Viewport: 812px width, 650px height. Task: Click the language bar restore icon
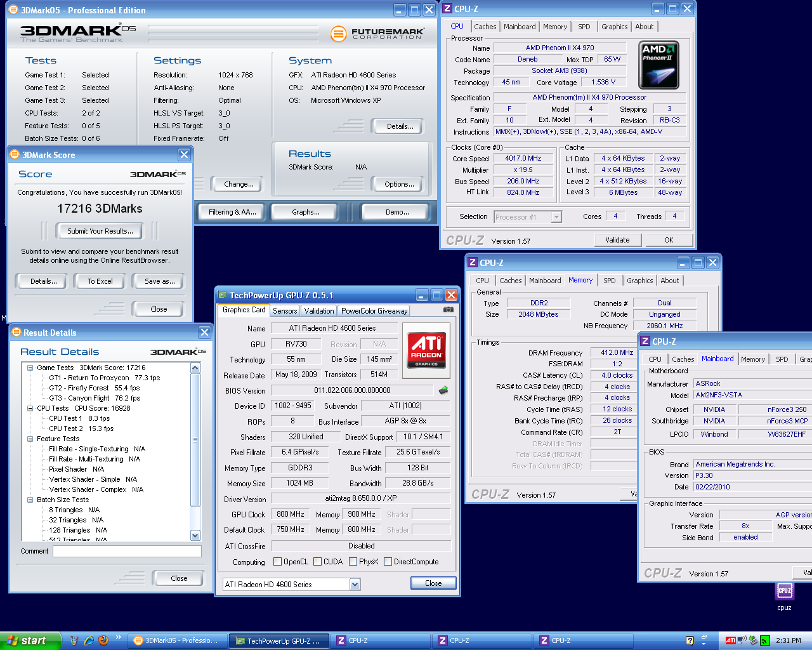click(704, 637)
